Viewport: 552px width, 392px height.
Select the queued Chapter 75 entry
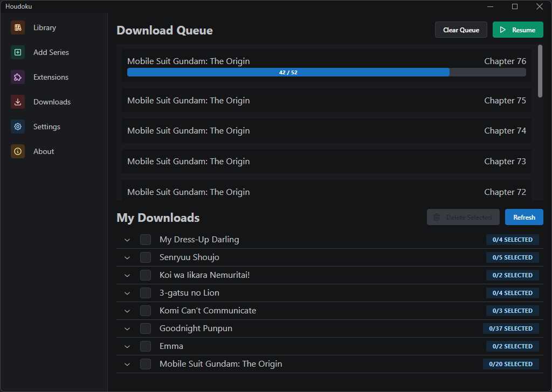[x=326, y=101]
